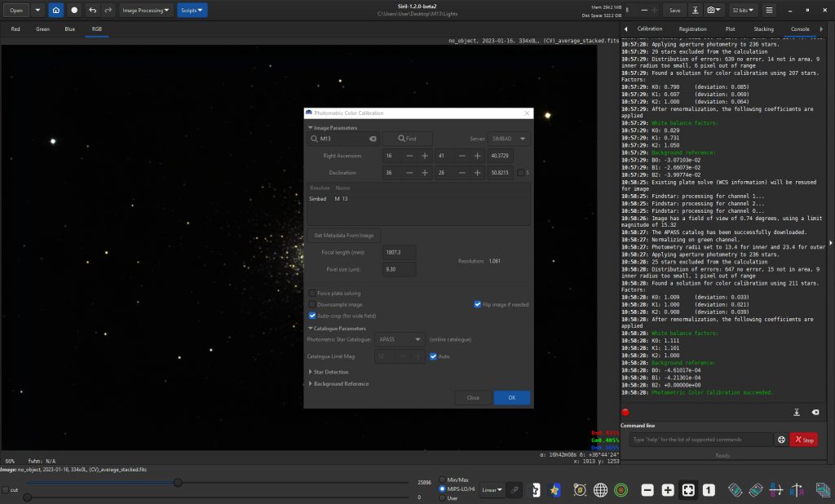The image size is (835, 504).
Task: Uncheck Flip image if needed
Action: pos(477,304)
